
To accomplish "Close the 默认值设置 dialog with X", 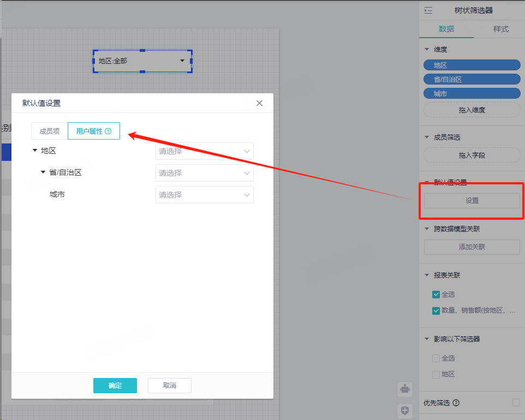I will point(259,103).
